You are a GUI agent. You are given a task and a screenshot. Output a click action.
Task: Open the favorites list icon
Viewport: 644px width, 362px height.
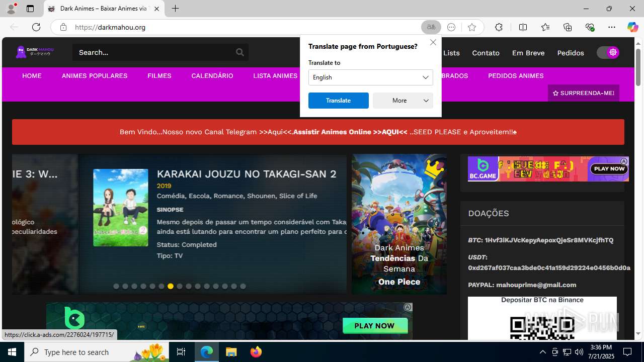coord(545,27)
